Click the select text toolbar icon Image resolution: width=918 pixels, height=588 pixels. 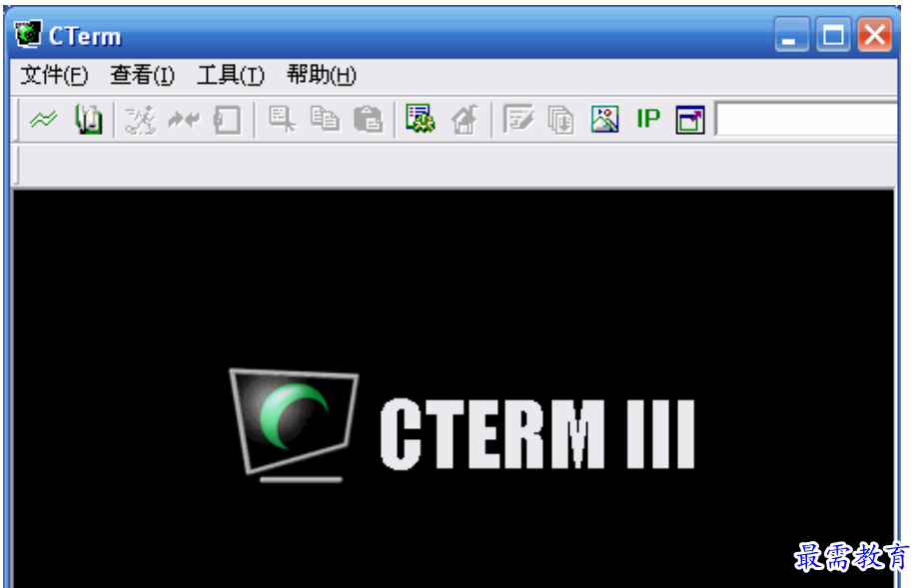[x=282, y=120]
